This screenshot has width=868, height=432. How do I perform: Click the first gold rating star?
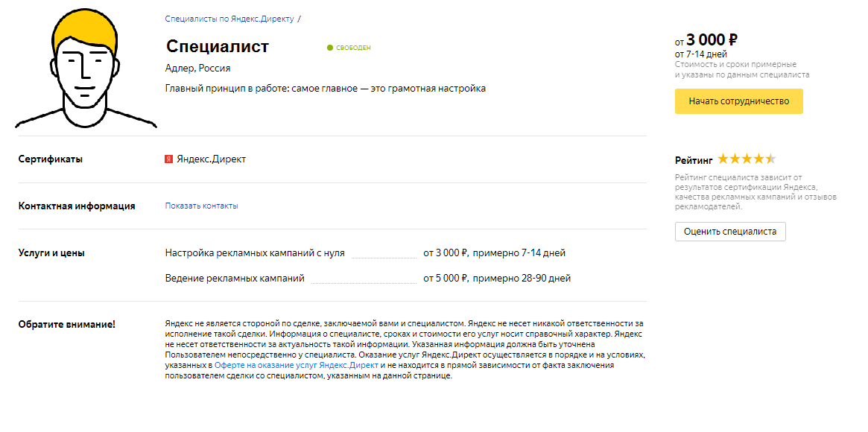tap(723, 159)
